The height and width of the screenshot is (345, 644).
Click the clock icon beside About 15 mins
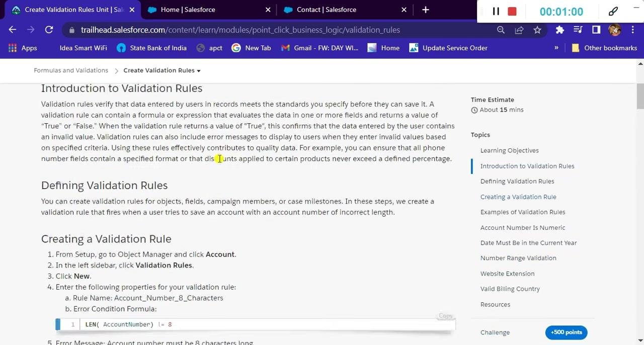coord(474,110)
